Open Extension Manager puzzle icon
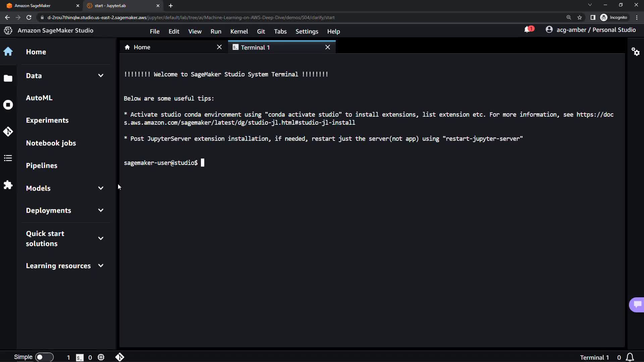The width and height of the screenshot is (644, 362). click(x=8, y=185)
